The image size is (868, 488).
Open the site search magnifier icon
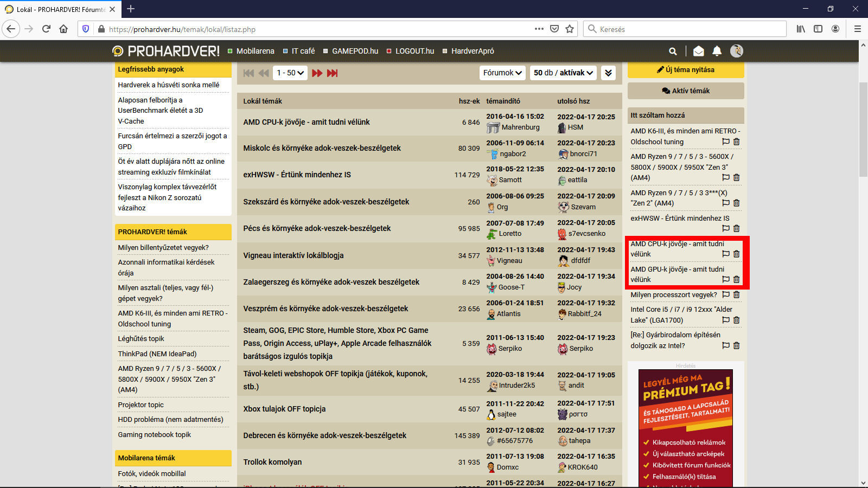point(673,51)
